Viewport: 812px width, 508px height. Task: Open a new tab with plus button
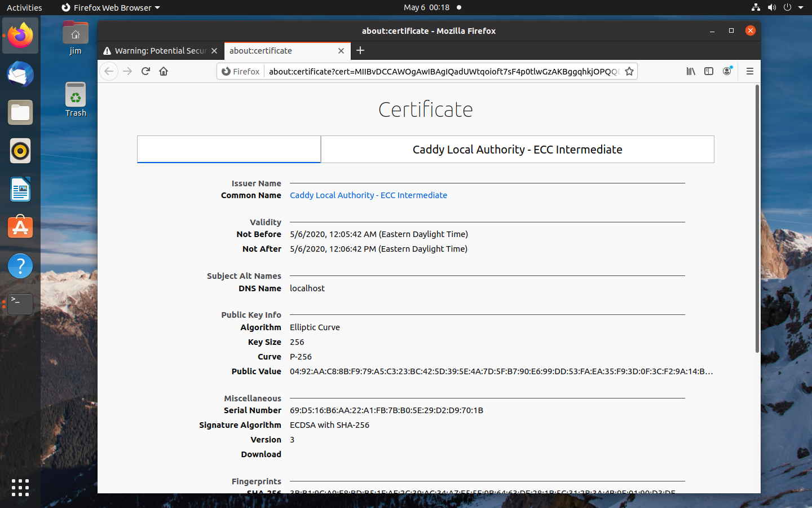point(360,51)
